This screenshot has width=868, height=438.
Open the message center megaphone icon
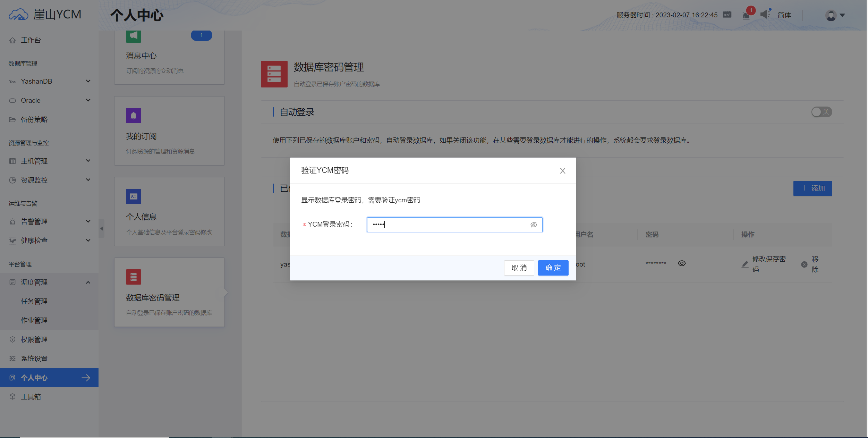(133, 36)
